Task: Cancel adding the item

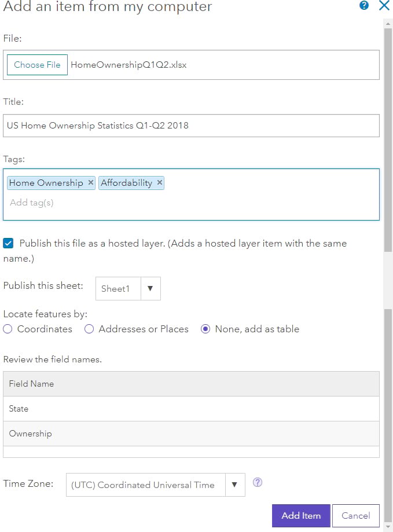Action: [355, 515]
